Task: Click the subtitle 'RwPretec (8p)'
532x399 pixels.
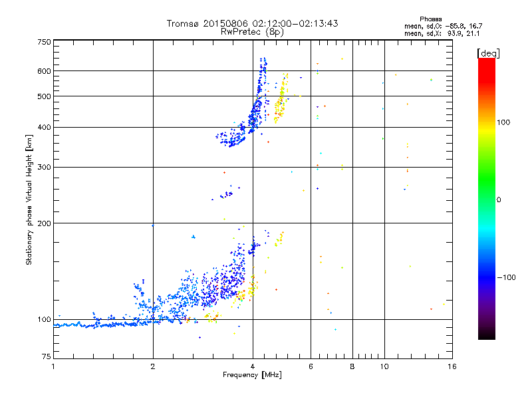Action: (252, 32)
